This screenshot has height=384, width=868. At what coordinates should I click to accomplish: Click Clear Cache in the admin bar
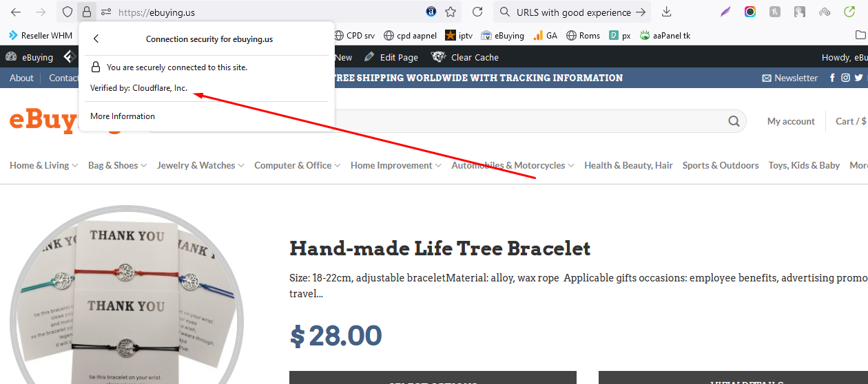pyautogui.click(x=465, y=57)
